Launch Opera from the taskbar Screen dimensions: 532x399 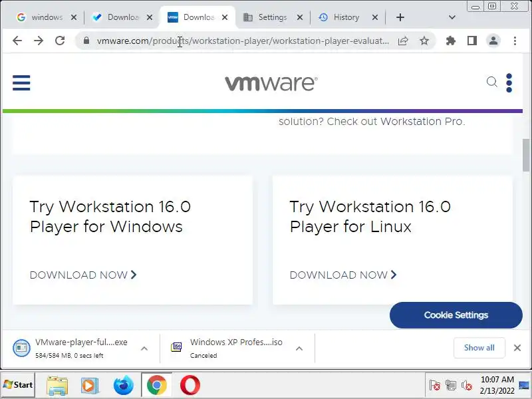pyautogui.click(x=190, y=385)
